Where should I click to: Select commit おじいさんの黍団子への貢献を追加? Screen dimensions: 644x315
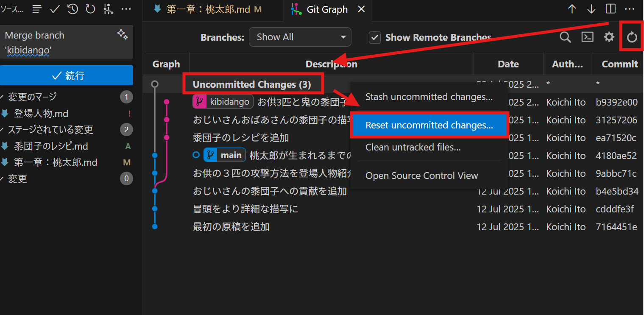click(270, 191)
